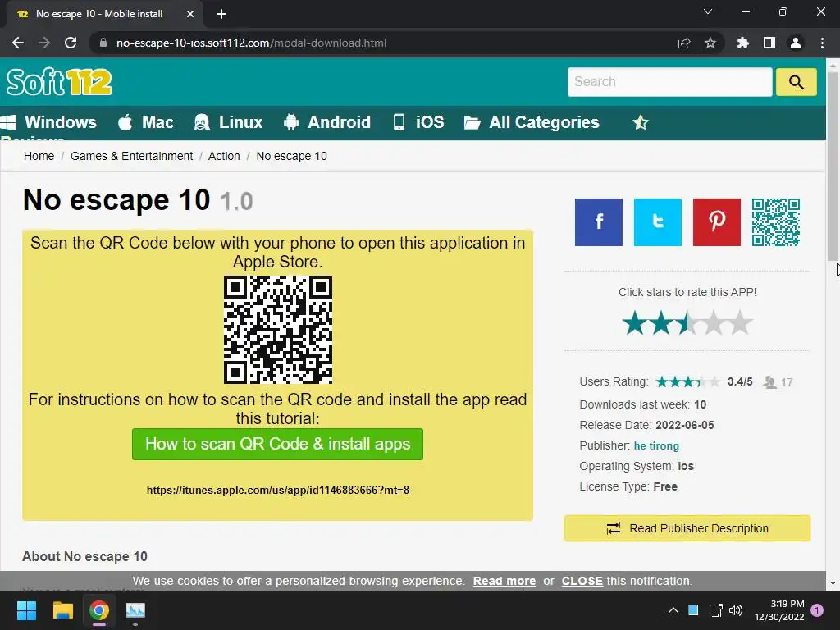Open Chrome three-dot menu
Viewport: 840px width, 630px height.
click(x=822, y=43)
